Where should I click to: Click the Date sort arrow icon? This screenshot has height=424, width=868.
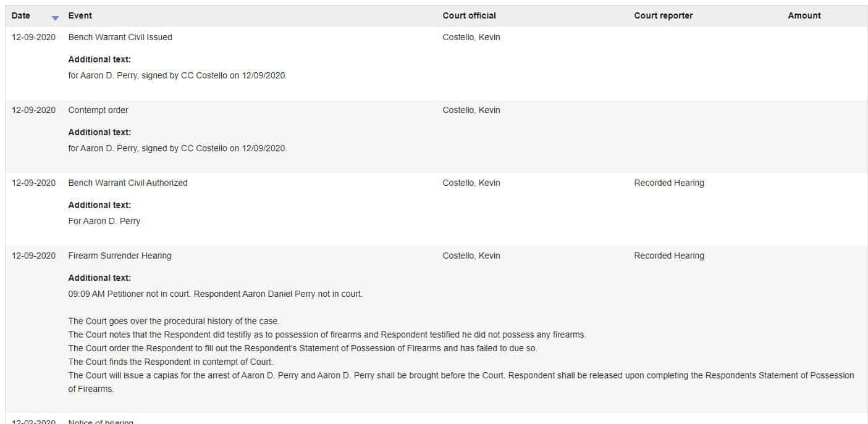point(56,18)
